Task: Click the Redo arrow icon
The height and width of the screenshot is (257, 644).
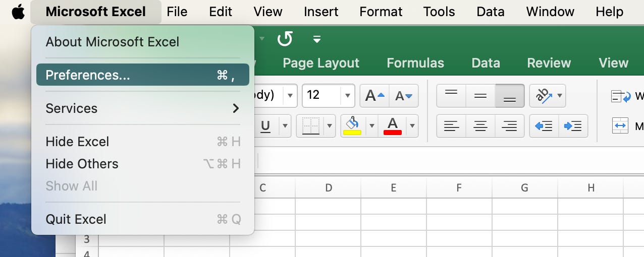Action: point(285,39)
